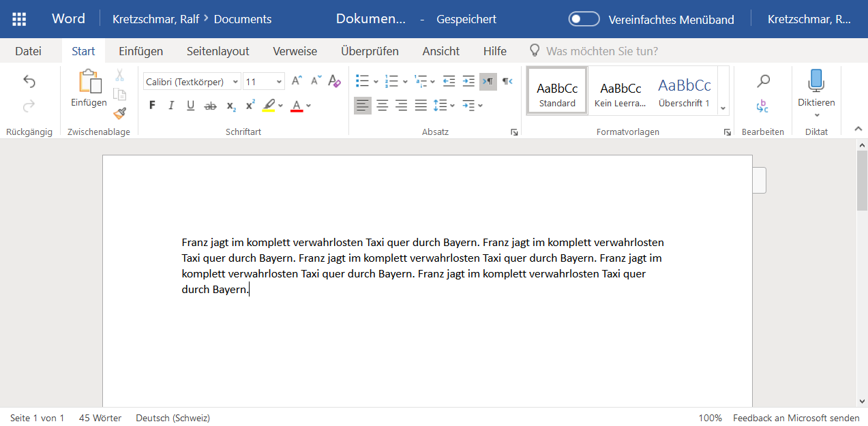Viewport: 868px width, 426px height.
Task: Click the search magnifier in Bearbeiten
Action: [763, 81]
